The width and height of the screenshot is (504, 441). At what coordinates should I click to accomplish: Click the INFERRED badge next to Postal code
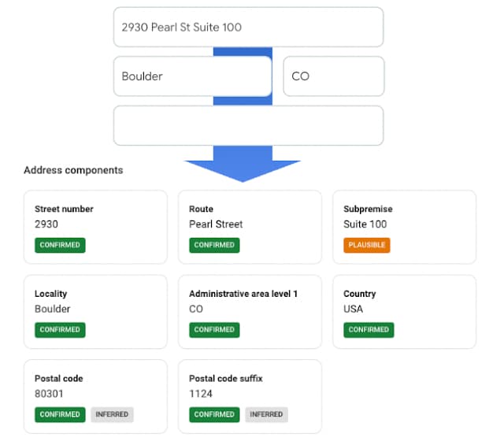coord(112,415)
